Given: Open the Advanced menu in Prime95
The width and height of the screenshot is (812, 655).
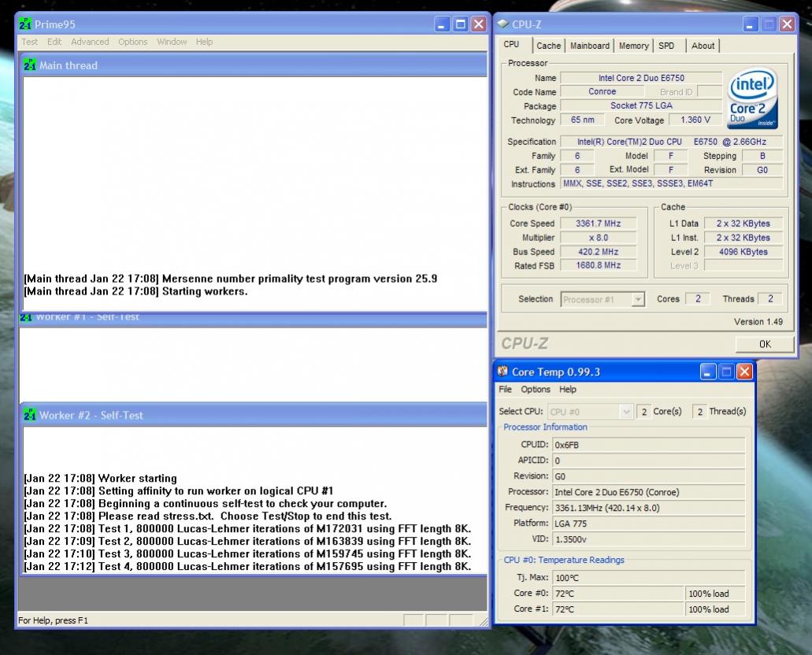Looking at the screenshot, I should (90, 42).
